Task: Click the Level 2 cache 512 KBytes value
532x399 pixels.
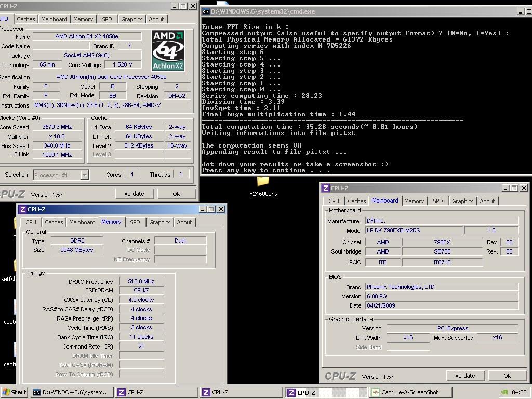Action: (139, 145)
